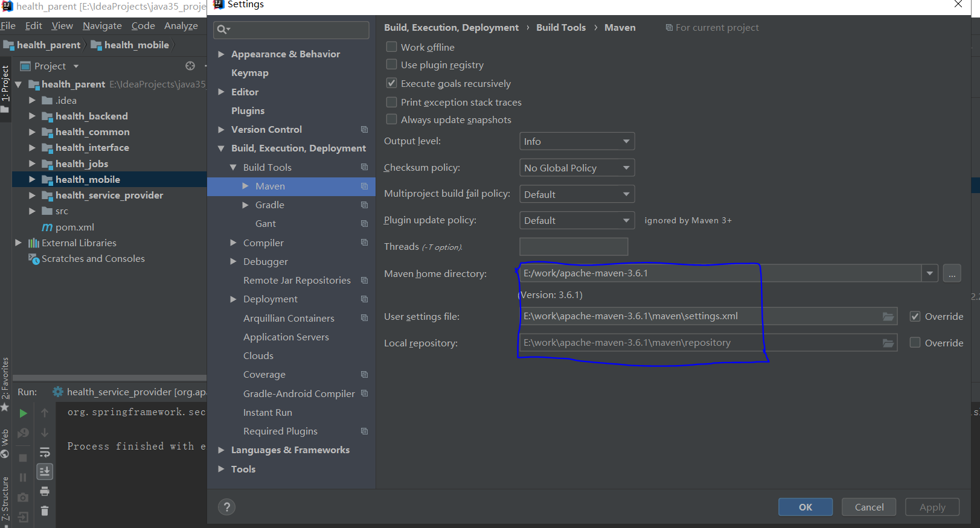Uncheck Override for User settings file
This screenshot has width=980, height=528.
[915, 316]
